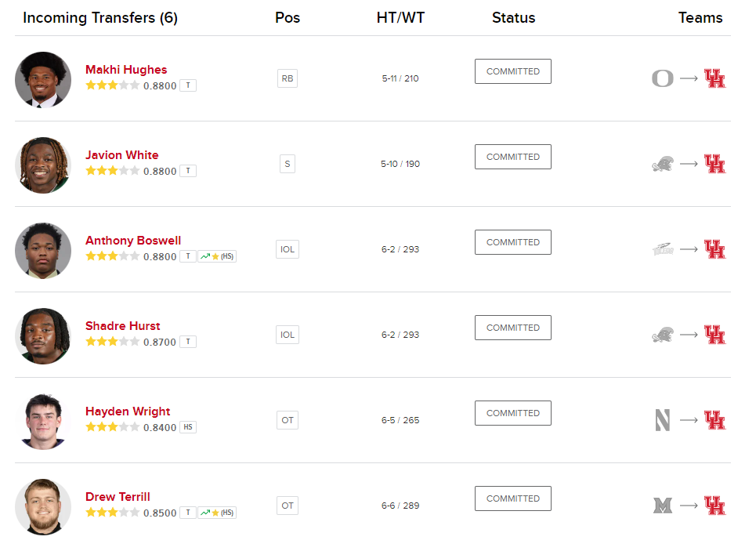
Task: Click HS rating trend badge for Anthony Boswell
Action: coord(217,256)
